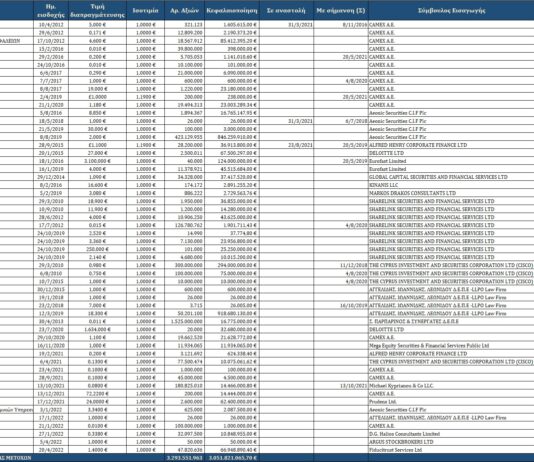Click the trading price cell '72,2200 €'
This screenshot has height=462, width=534.
coord(97,394)
